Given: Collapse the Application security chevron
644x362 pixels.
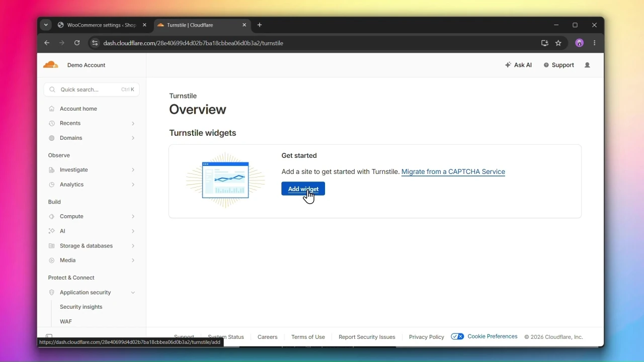Looking at the screenshot, I should tap(133, 293).
